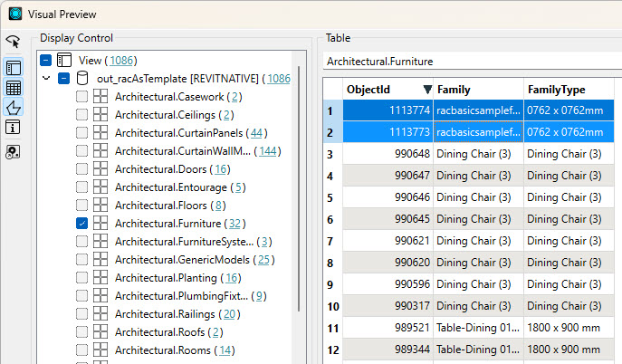Click the racbasicsamplef... cell in row 2
622x364 pixels.
[x=478, y=132]
